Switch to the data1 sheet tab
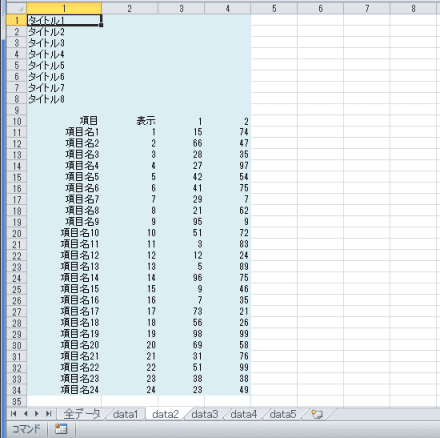440x438 pixels. 125,414
